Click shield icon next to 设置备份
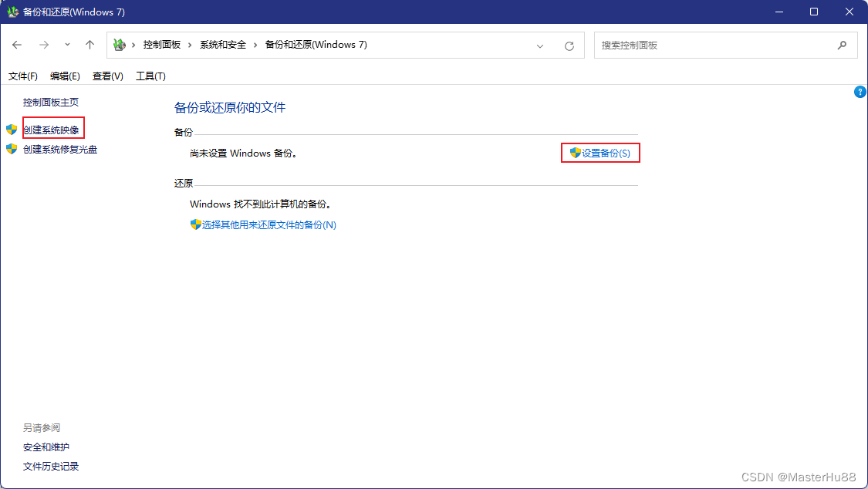868x489 pixels. click(575, 153)
